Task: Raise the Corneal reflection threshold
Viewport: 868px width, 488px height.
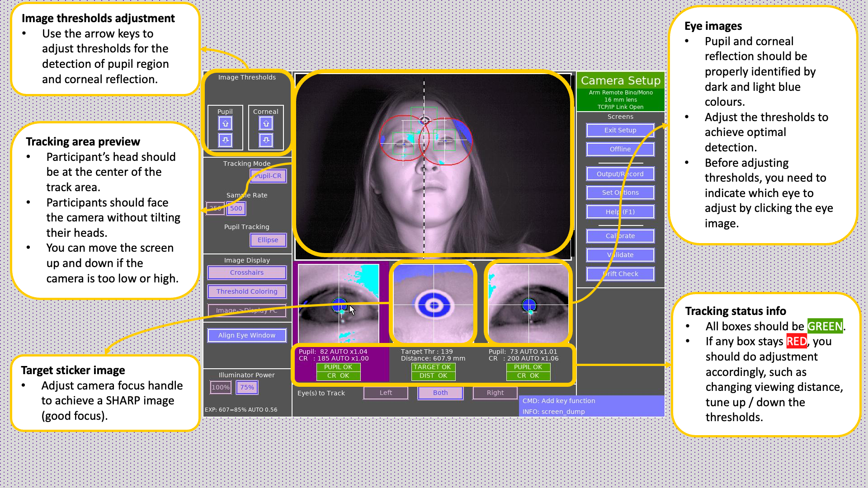Action: pyautogui.click(x=265, y=122)
